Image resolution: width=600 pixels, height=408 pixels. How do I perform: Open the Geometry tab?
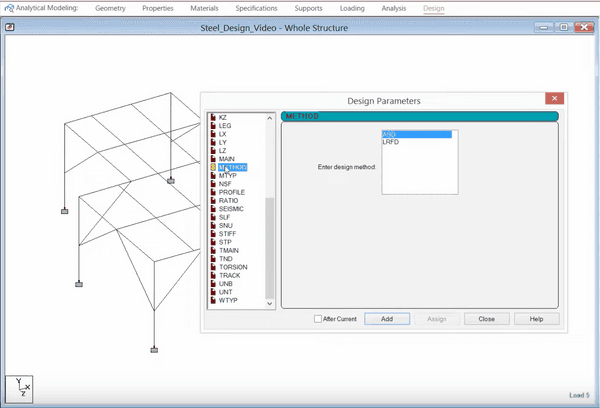pos(110,8)
